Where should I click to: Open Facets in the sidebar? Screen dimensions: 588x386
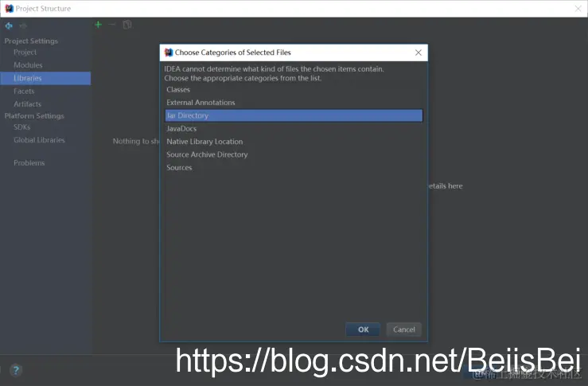point(45,92)
